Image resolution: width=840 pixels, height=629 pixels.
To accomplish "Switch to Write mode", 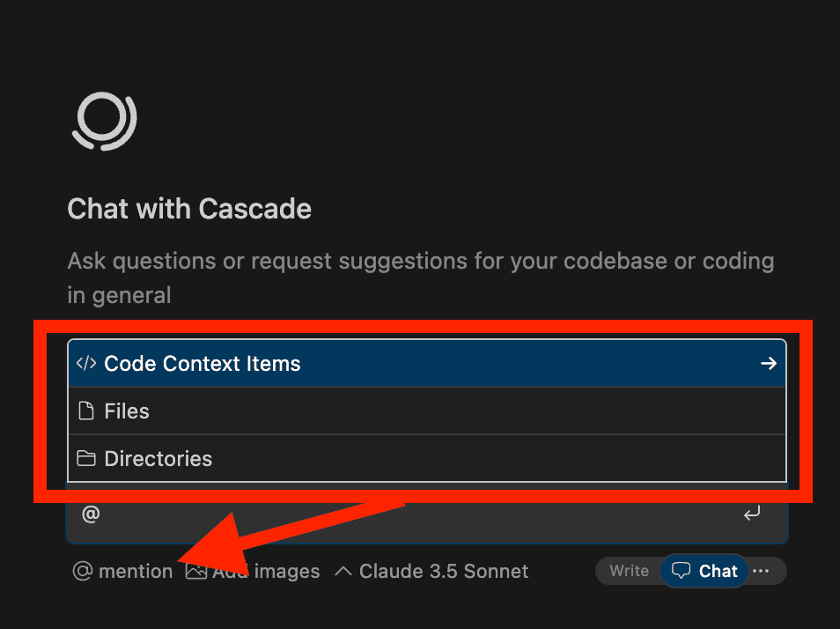I will [x=629, y=571].
